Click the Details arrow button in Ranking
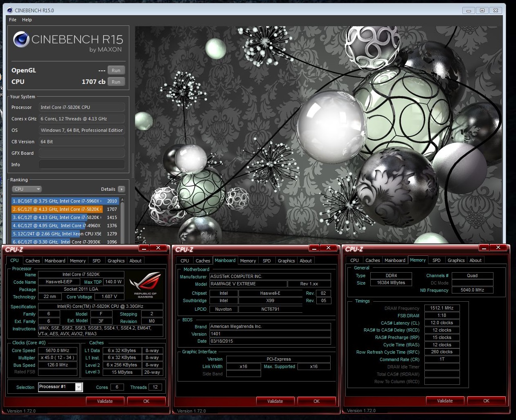This screenshot has height=420, width=516. click(x=122, y=189)
